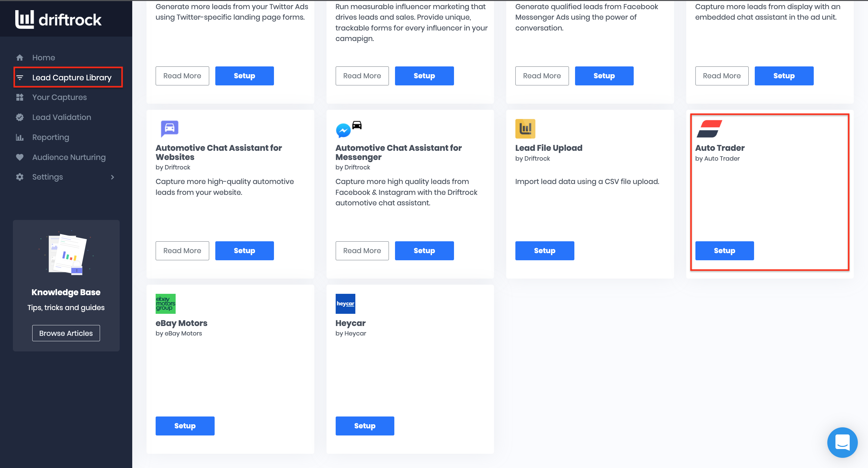Click the Home icon in the sidebar

point(20,57)
